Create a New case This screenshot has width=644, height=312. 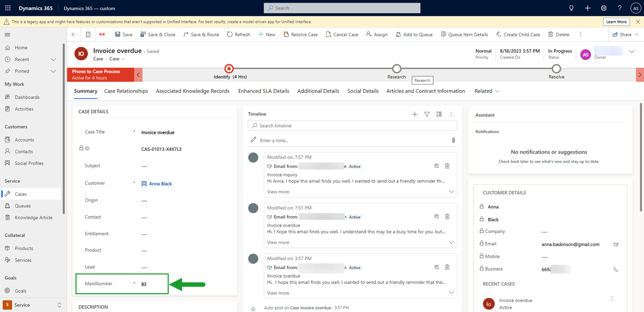point(267,35)
